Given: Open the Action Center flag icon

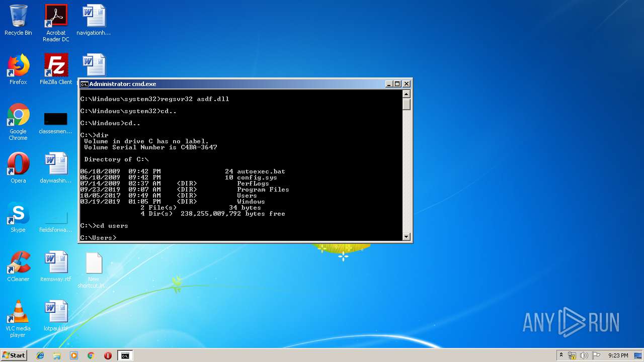Looking at the screenshot, I should 596,355.
